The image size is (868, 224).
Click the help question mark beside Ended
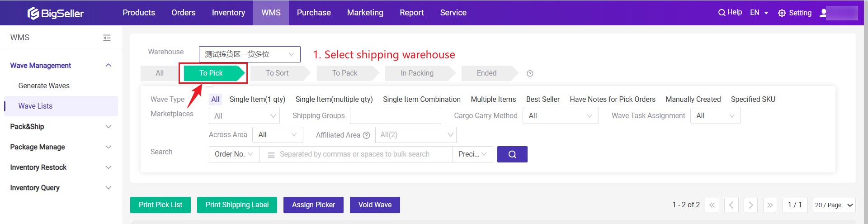[530, 73]
